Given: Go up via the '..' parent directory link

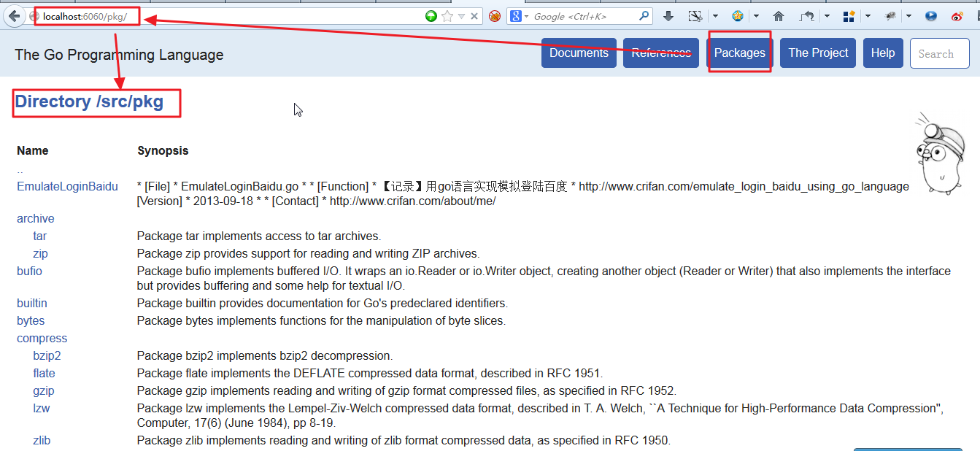Looking at the screenshot, I should (20, 169).
